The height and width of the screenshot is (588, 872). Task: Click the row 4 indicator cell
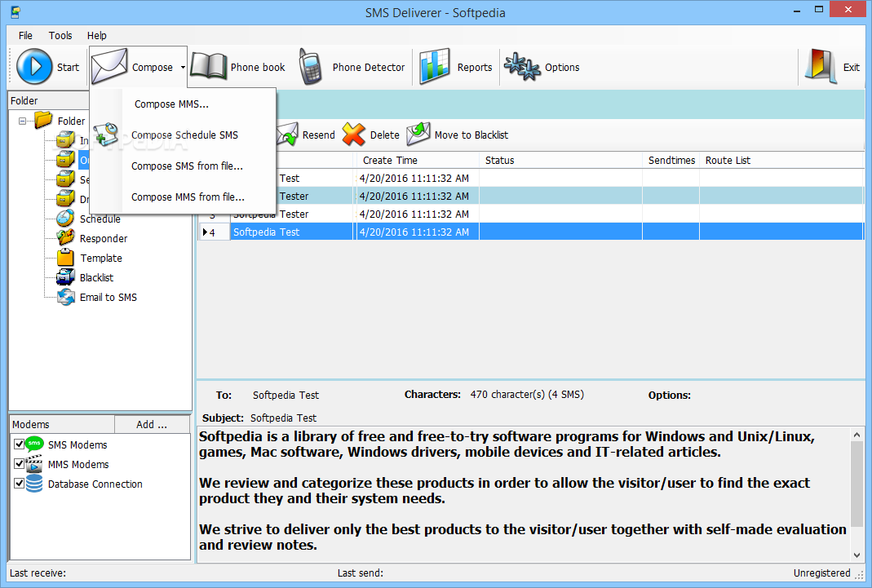pyautogui.click(x=214, y=232)
